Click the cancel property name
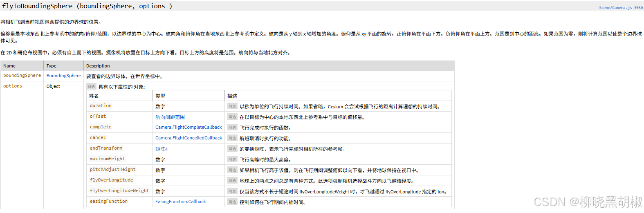644x213 pixels. coord(98,138)
